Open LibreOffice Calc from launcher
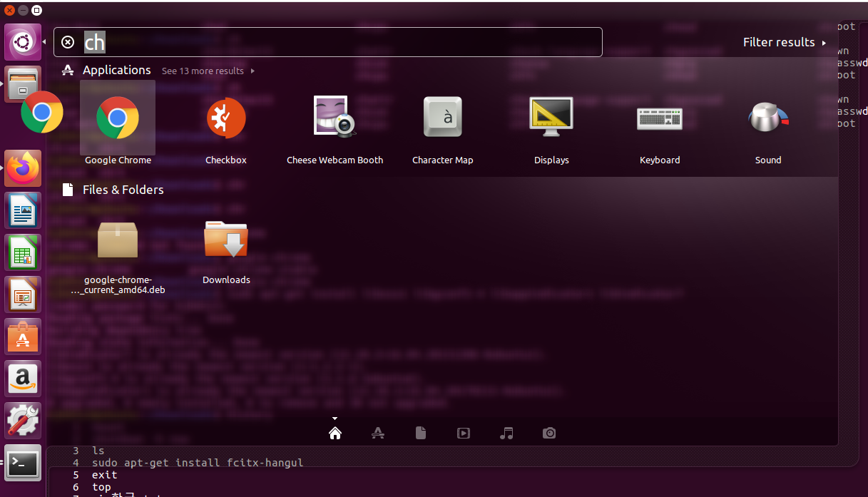 [x=23, y=252]
